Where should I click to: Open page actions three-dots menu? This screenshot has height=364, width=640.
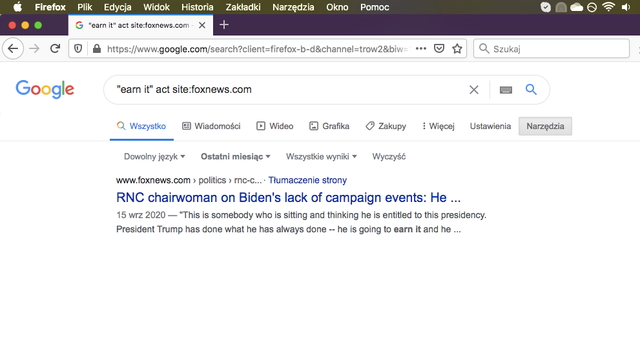pyautogui.click(x=421, y=48)
